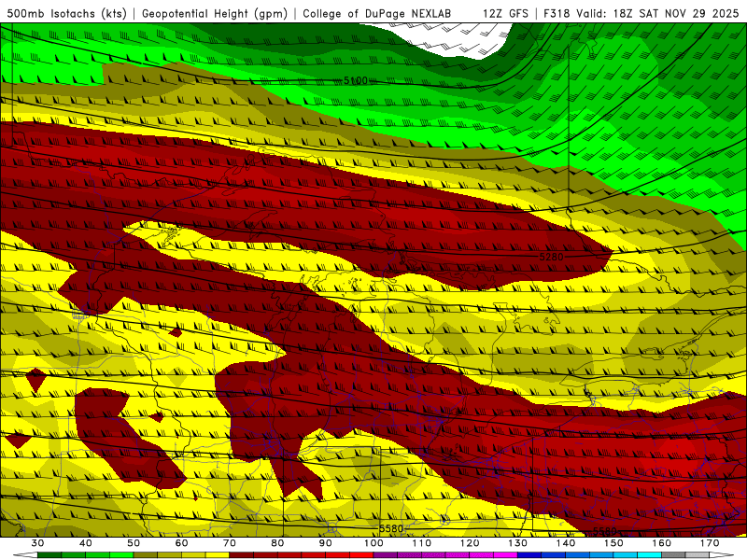
Task: Click the 'F318' forecast hour text
Action: (x=557, y=13)
